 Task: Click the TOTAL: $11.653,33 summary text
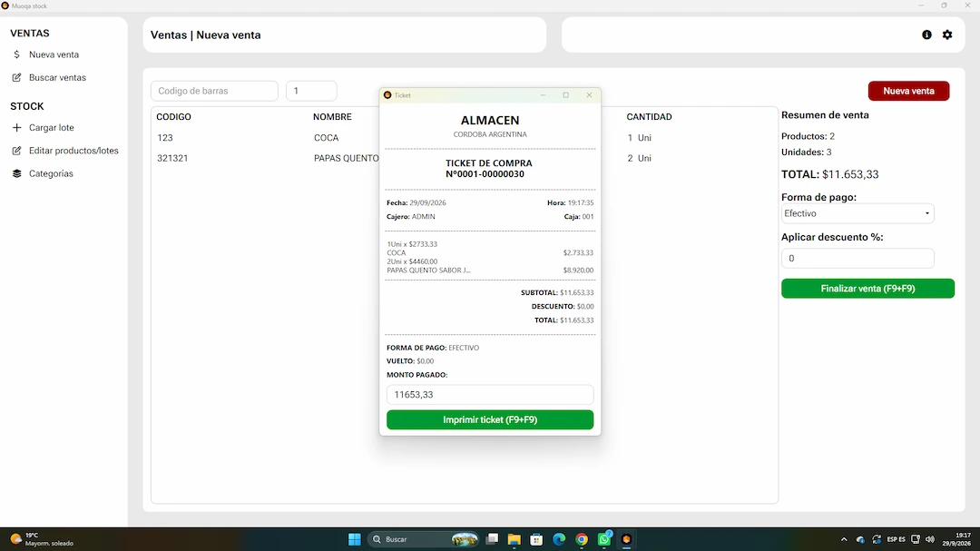(x=830, y=174)
